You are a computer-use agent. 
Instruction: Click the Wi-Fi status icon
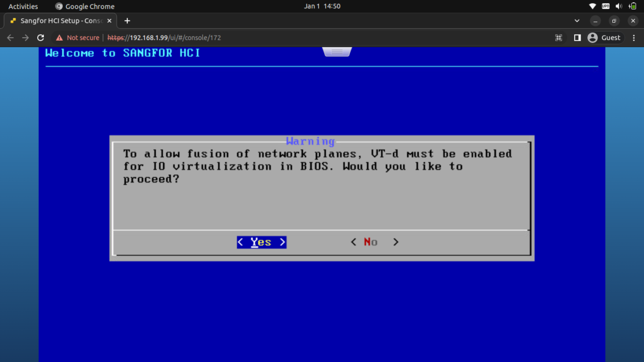[592, 6]
